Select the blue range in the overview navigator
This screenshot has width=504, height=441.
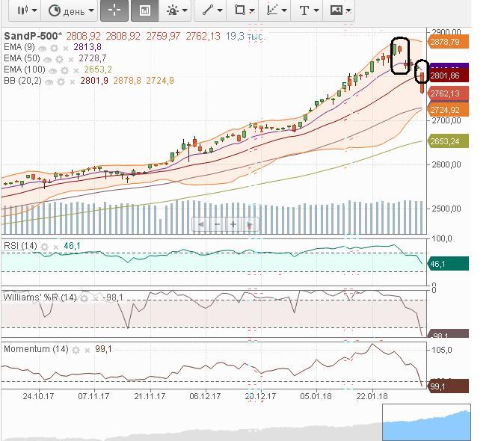pos(426,422)
